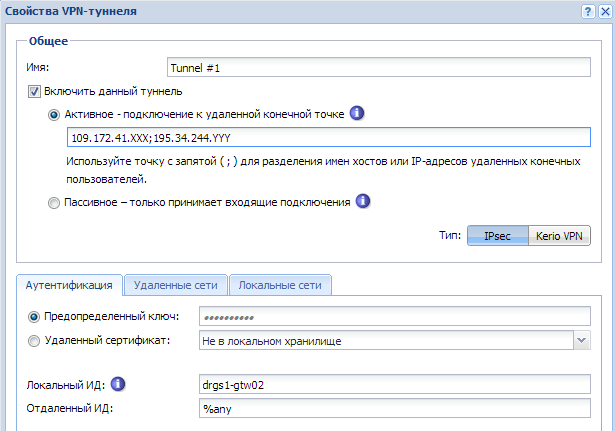Expand the remote certificate dropdown arrow
This screenshot has height=431, width=615.
click(x=582, y=341)
